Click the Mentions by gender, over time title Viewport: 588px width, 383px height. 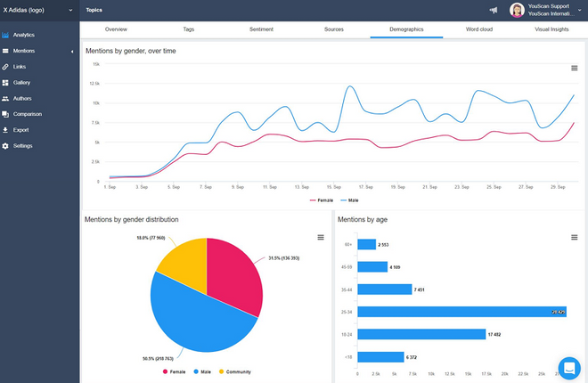point(130,51)
